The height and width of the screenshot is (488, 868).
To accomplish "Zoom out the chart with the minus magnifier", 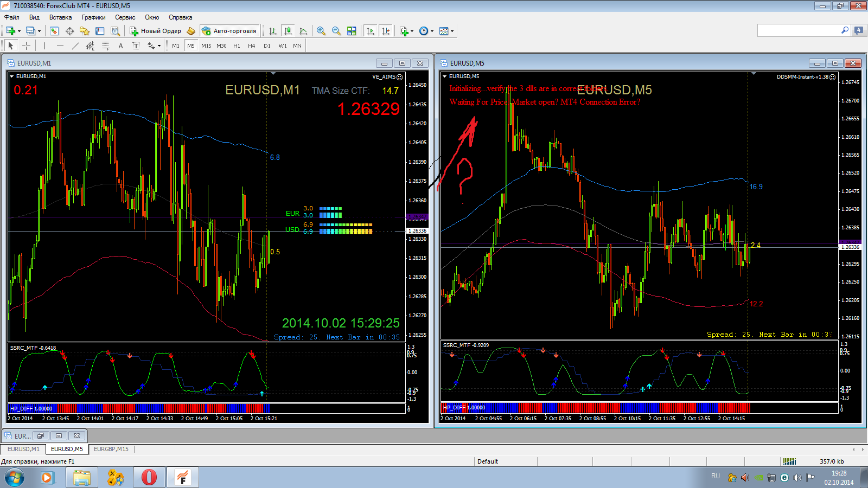I will (x=336, y=31).
